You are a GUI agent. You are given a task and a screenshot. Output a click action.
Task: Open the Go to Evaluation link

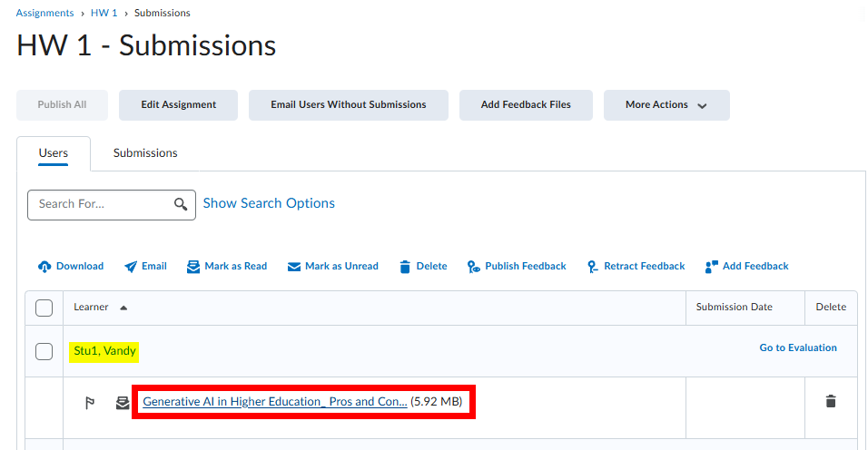(x=798, y=347)
